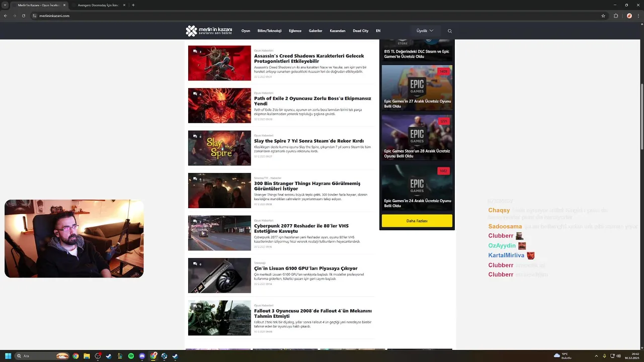Open the Dead City menu item
This screenshot has height=362, width=644.
[x=361, y=31]
